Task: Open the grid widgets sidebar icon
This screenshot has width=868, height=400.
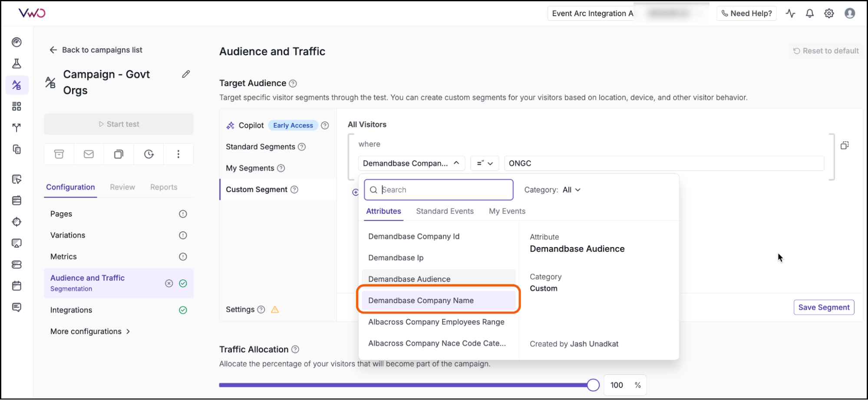Action: [17, 106]
